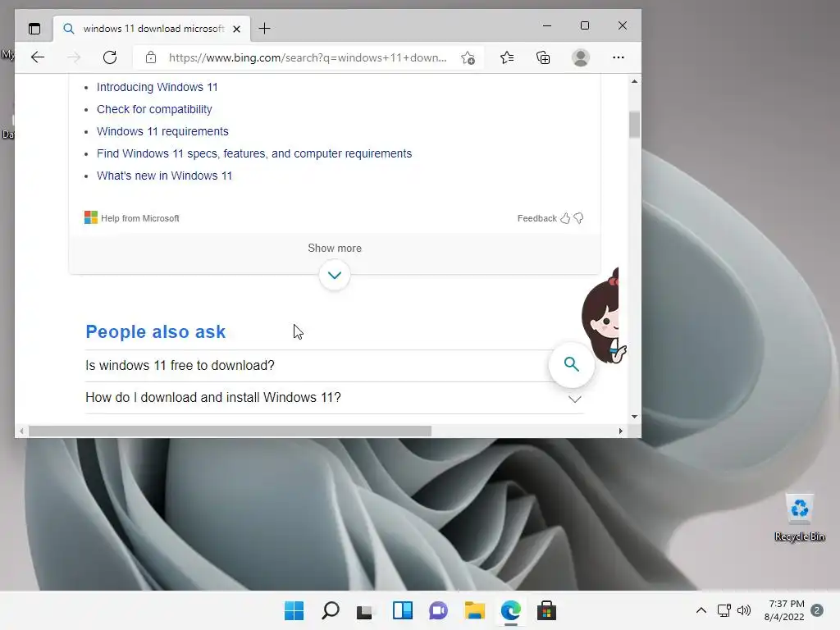
Task: Click the horizontal scroll right arrow
Action: click(620, 431)
